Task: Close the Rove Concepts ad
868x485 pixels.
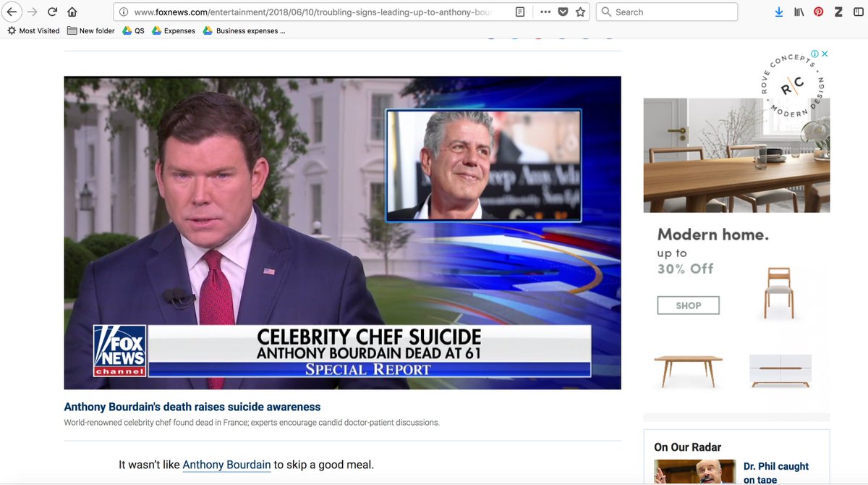Action: point(825,54)
